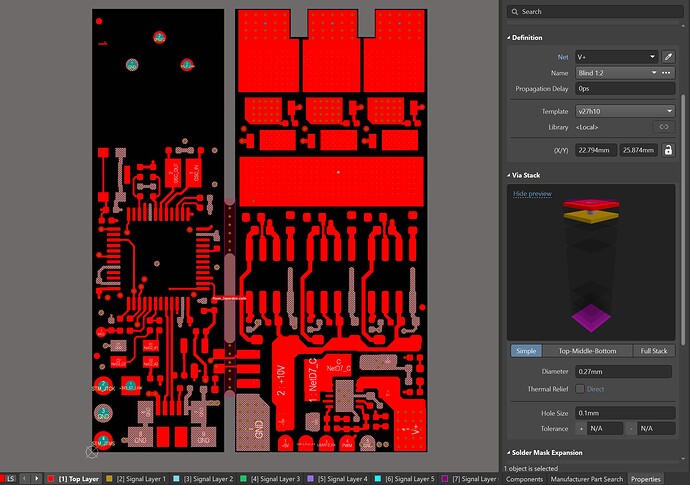Click the '1 object is selected' status text

tap(531, 468)
